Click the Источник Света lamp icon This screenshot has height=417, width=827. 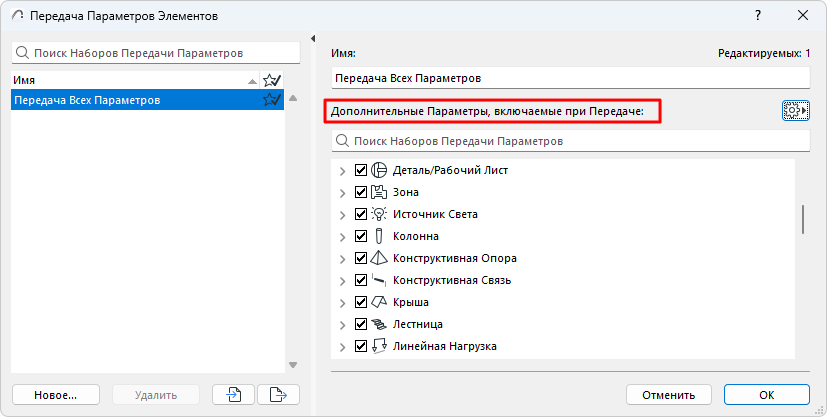[379, 214]
